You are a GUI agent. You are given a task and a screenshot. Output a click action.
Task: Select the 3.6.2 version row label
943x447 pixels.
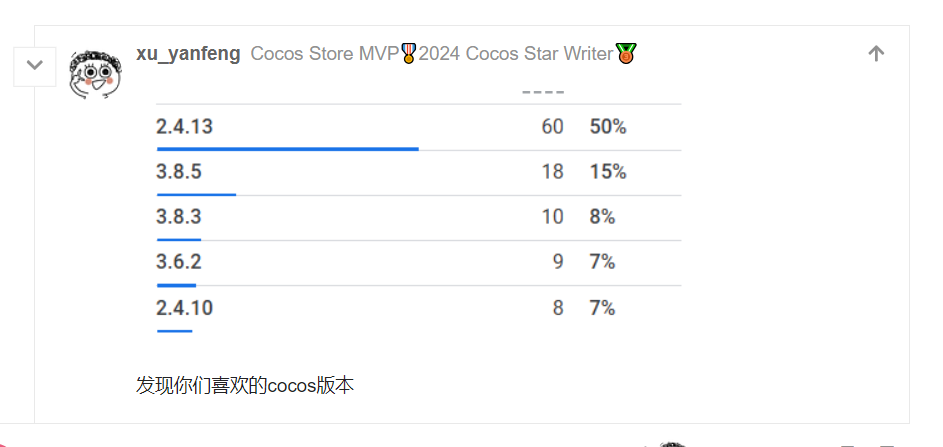pyautogui.click(x=179, y=262)
